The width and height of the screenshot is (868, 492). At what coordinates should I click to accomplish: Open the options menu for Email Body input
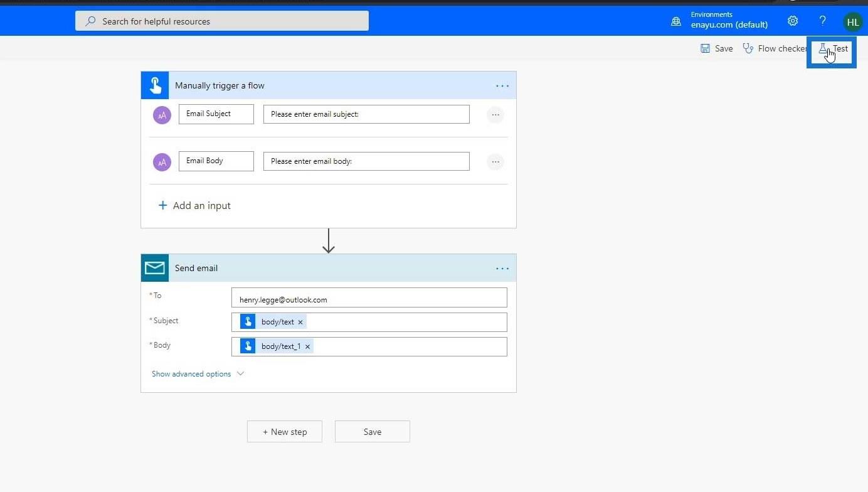pyautogui.click(x=495, y=162)
